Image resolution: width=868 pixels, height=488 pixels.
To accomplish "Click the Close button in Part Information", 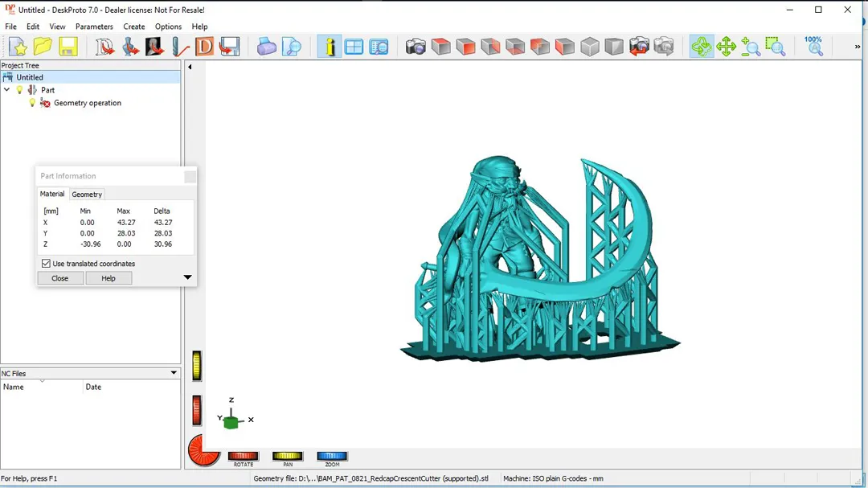I will [x=60, y=278].
